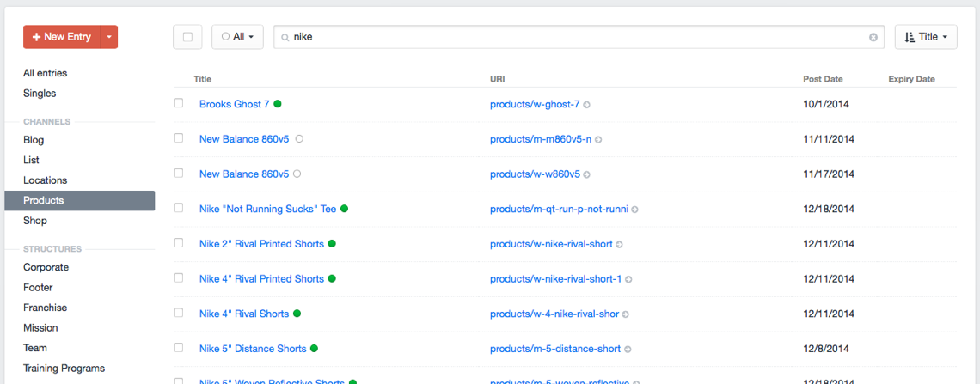Screen dimensions: 980x384
Task: Open Nike 5" Distance Shorts entry
Action: click(253, 349)
